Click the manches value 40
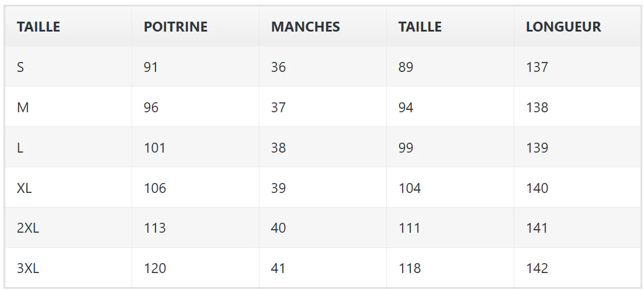 pos(279,228)
